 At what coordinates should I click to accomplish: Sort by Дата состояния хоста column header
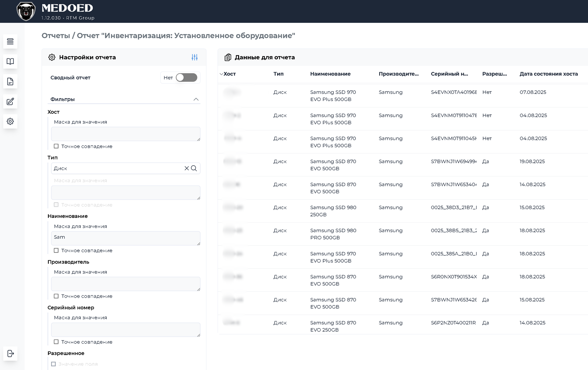(x=549, y=74)
